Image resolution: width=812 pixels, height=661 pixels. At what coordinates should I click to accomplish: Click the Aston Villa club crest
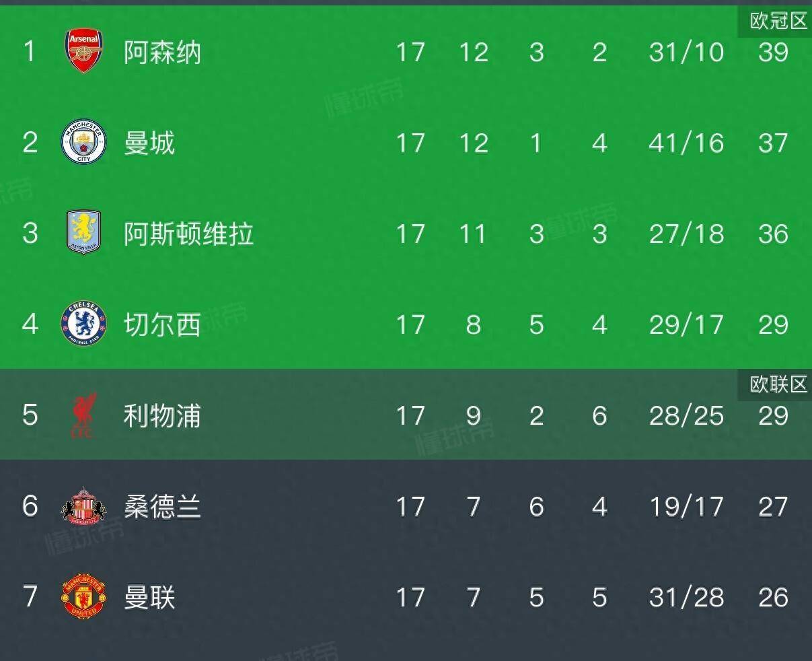83,233
